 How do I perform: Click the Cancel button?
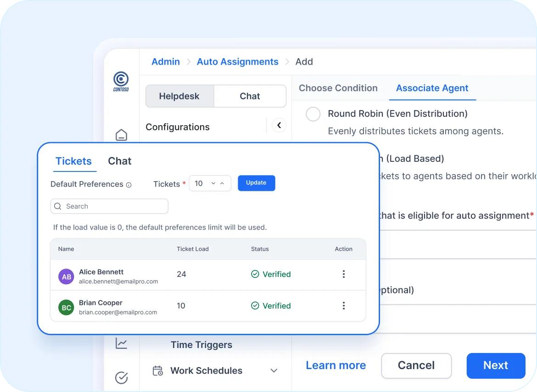point(416,365)
